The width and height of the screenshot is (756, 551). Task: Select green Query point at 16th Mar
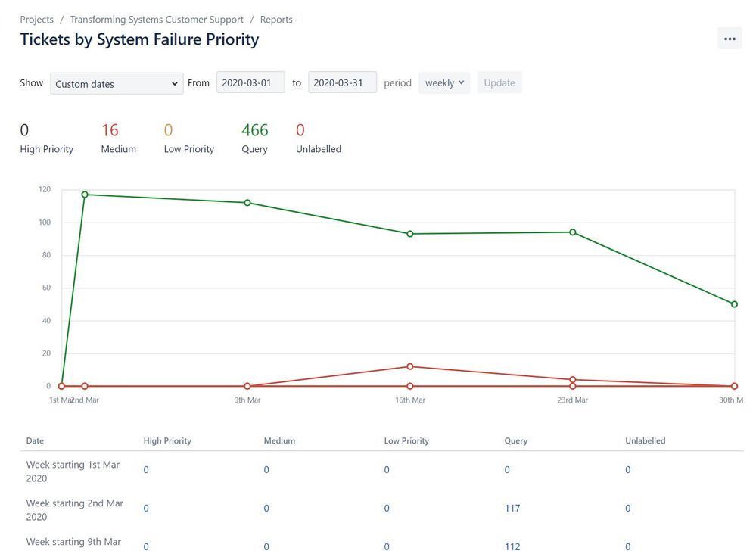(x=410, y=234)
